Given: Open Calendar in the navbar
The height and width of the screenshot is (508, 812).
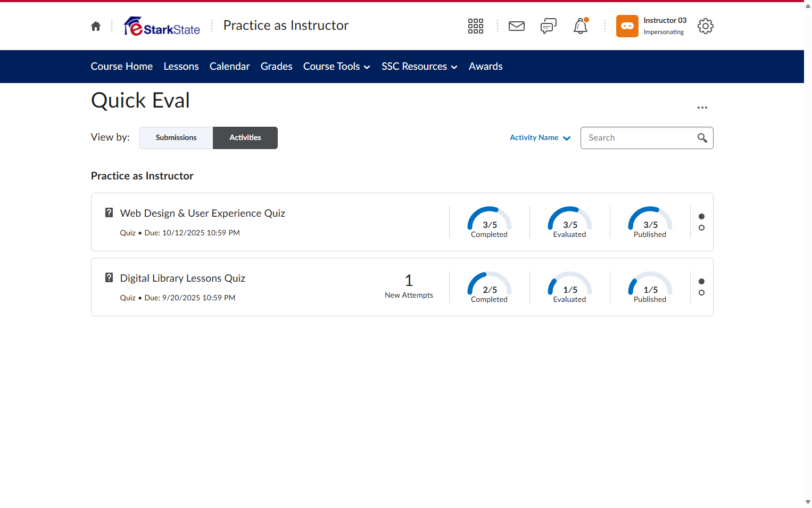Looking at the screenshot, I should click(x=230, y=67).
